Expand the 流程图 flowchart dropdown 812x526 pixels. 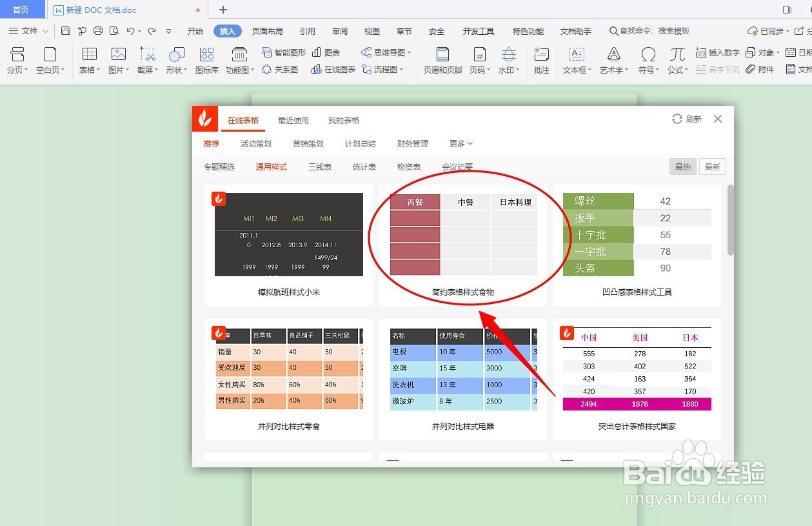pos(401,70)
